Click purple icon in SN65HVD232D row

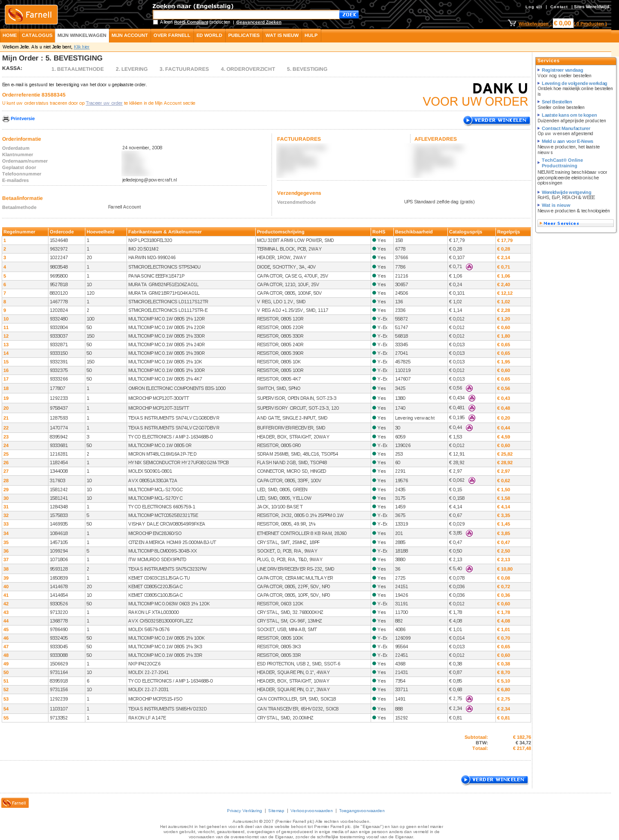pyautogui.click(x=469, y=709)
